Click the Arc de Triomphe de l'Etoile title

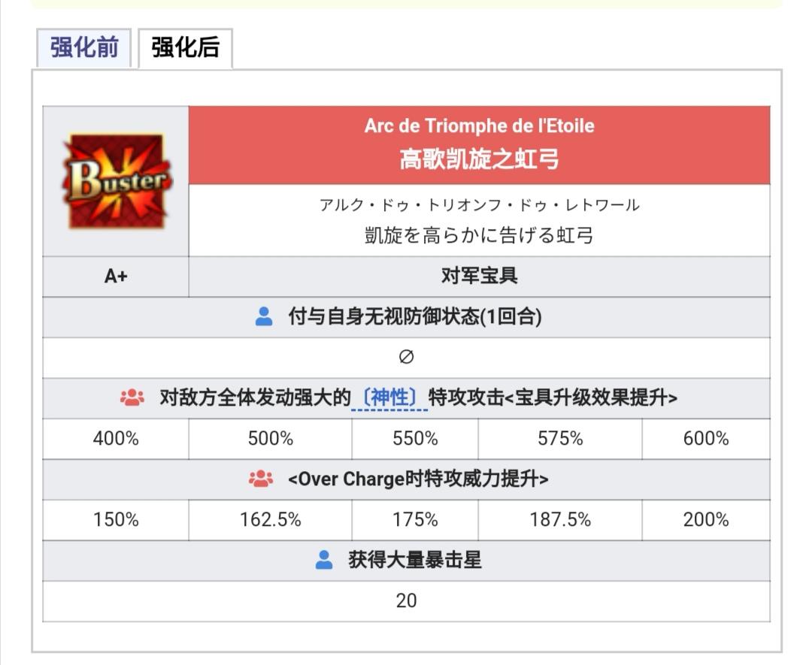(x=479, y=125)
